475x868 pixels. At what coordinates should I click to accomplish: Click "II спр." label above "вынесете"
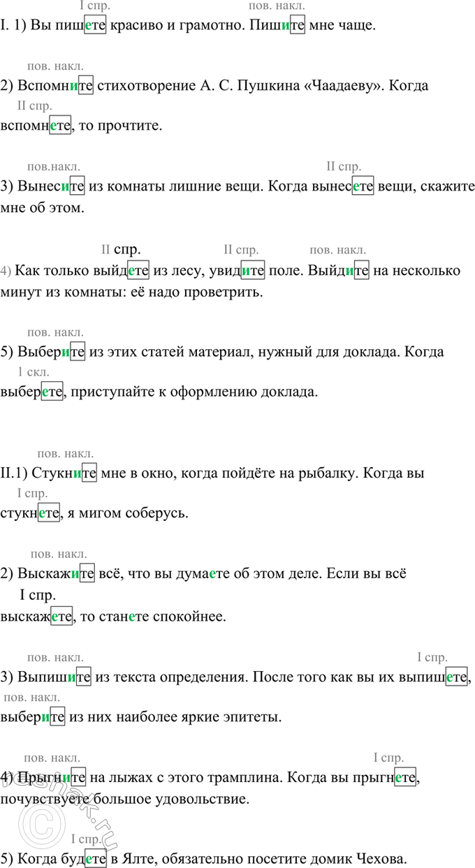(x=344, y=167)
